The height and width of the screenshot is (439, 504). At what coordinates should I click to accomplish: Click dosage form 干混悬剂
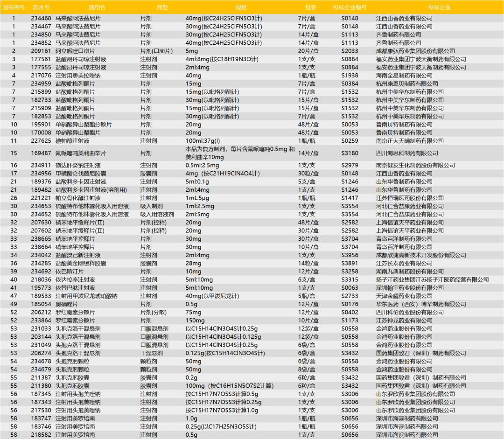click(x=151, y=353)
